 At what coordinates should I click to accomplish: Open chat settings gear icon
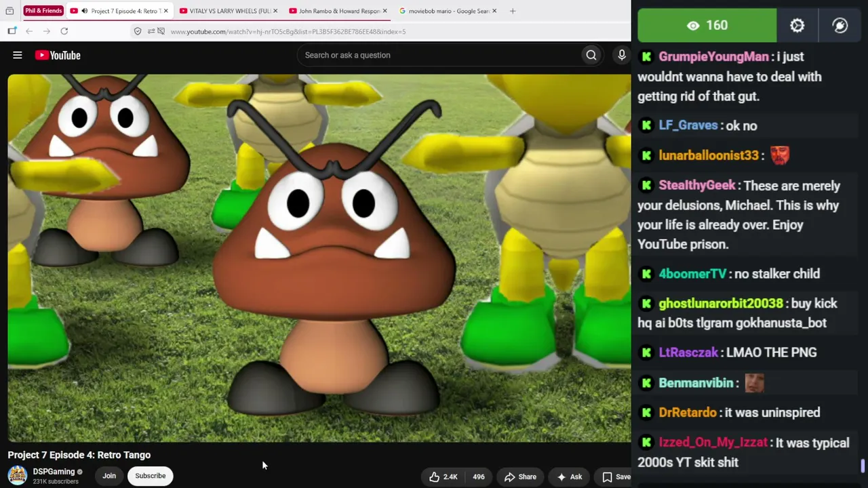(797, 26)
